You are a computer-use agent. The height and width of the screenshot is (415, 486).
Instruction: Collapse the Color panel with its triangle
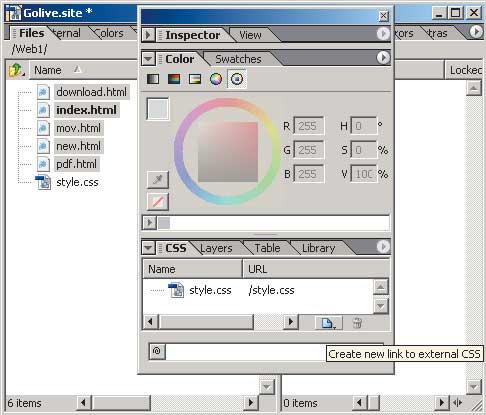[148, 59]
